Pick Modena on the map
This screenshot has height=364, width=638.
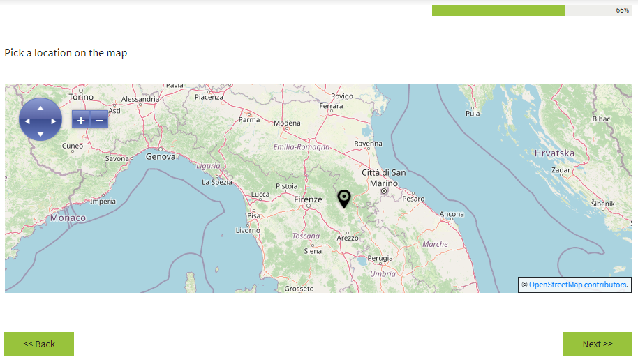pos(287,123)
